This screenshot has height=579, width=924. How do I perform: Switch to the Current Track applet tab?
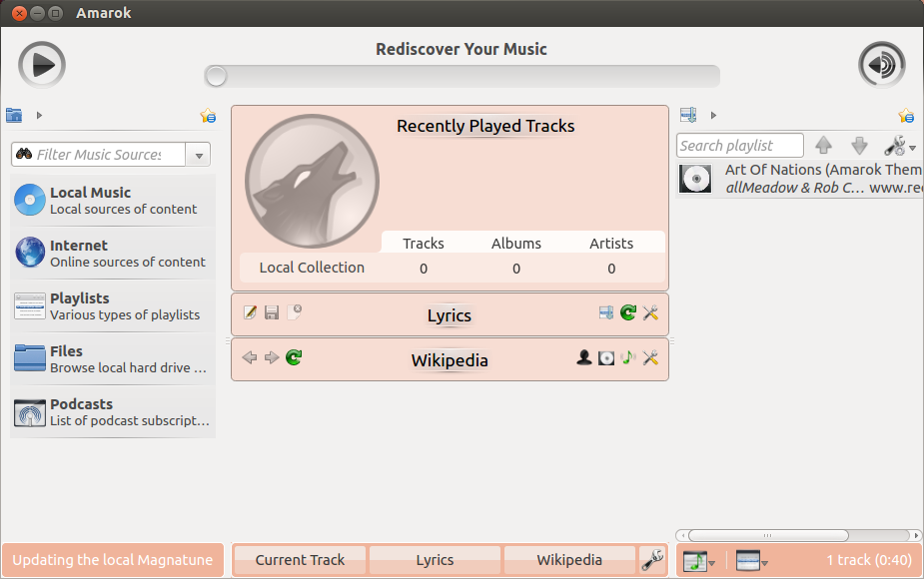click(x=300, y=560)
